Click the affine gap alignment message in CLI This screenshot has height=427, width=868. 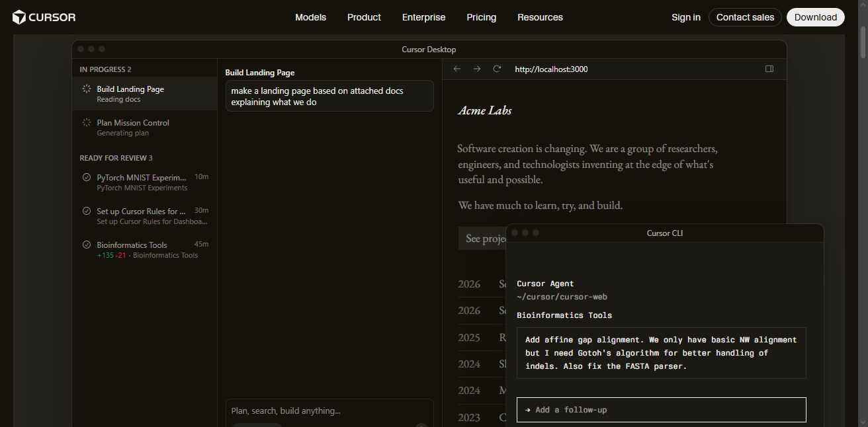pyautogui.click(x=661, y=353)
